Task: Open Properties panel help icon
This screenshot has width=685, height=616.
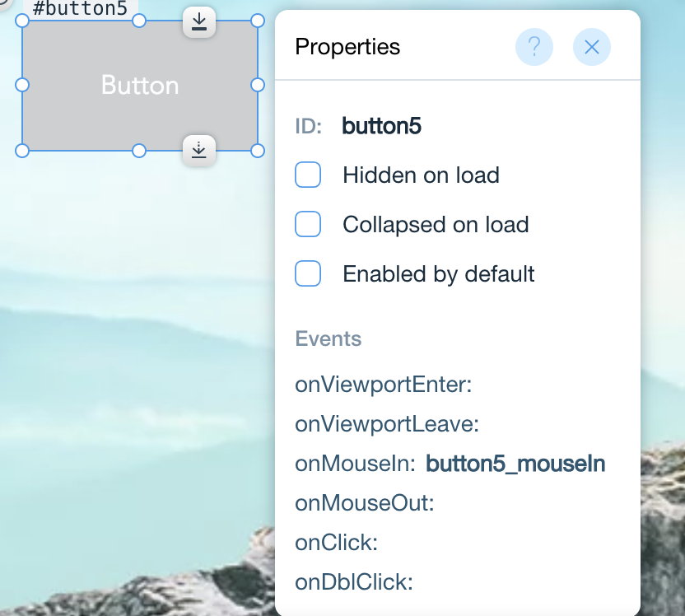Action: (534, 47)
